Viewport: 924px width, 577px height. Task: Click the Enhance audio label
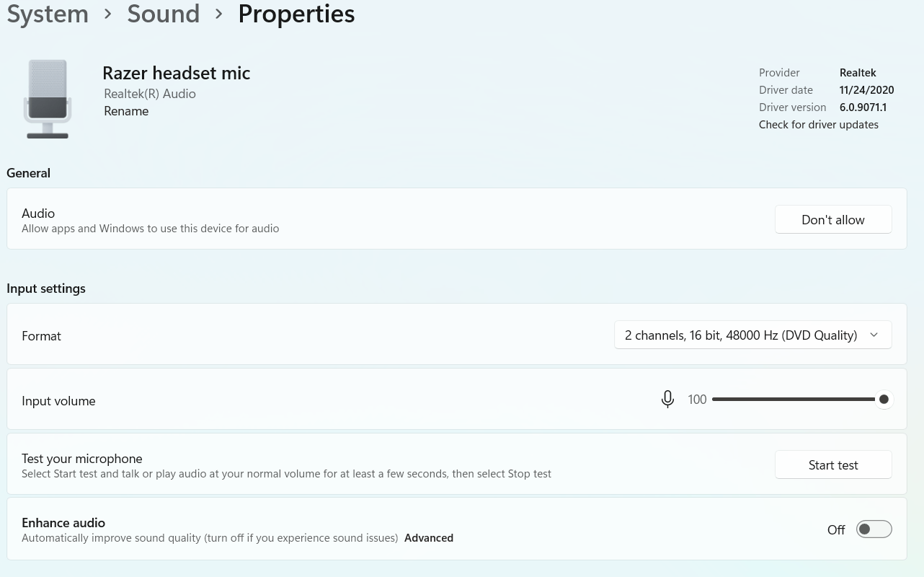click(x=63, y=523)
